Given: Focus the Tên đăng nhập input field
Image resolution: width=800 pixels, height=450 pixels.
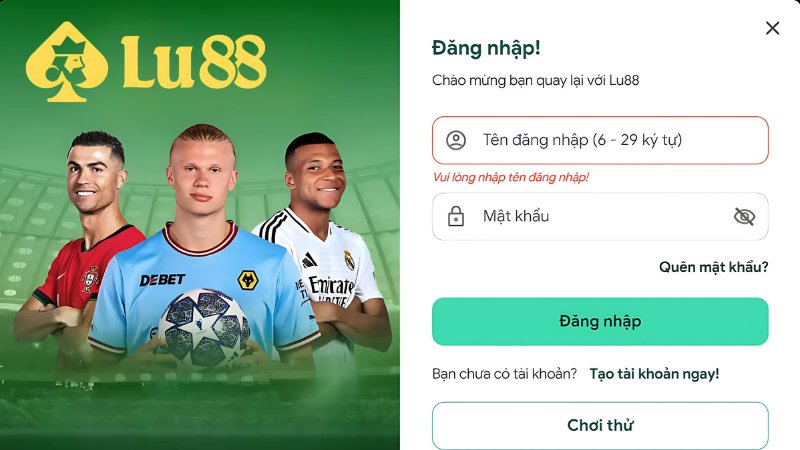Looking at the screenshot, I should point(600,140).
